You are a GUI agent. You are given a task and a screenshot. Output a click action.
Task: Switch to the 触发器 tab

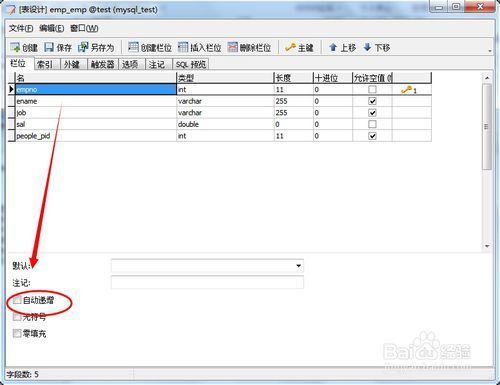[x=103, y=64]
